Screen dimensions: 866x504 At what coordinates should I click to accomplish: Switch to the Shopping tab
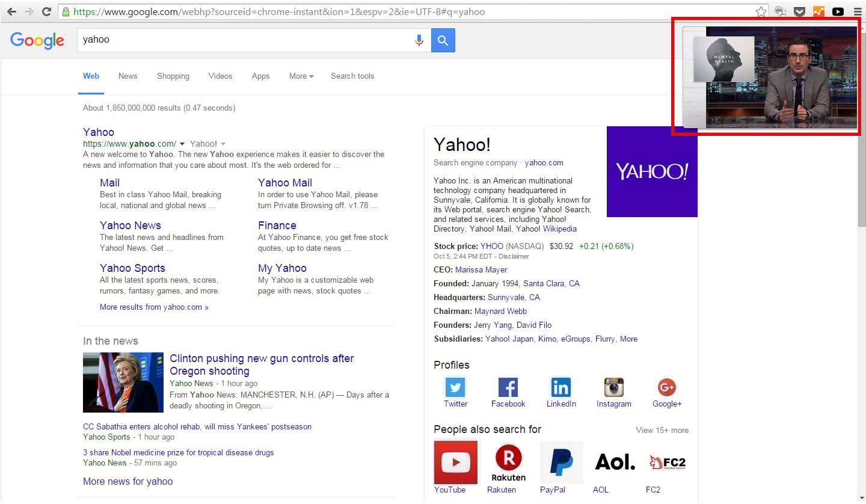coord(173,76)
